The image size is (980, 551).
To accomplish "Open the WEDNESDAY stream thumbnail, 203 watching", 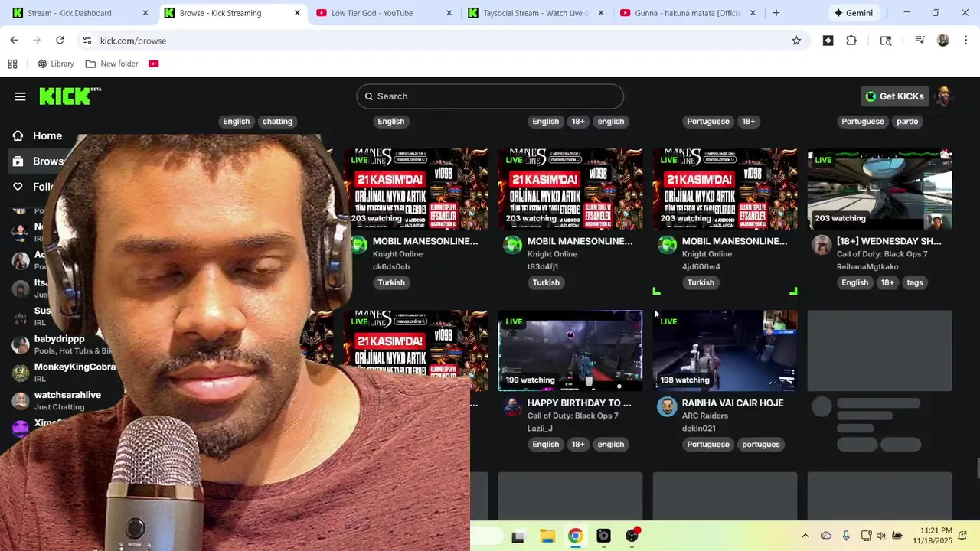I will (x=880, y=189).
